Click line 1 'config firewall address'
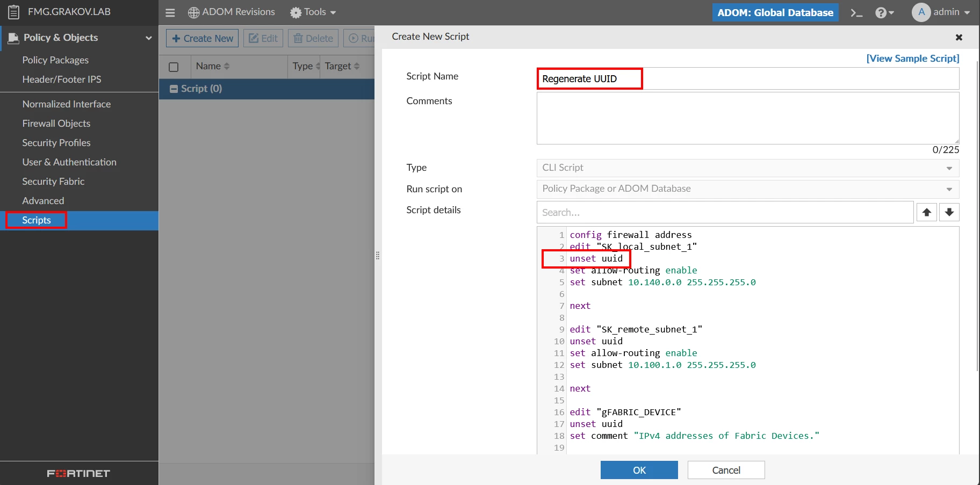The height and width of the screenshot is (485, 980). tap(631, 235)
